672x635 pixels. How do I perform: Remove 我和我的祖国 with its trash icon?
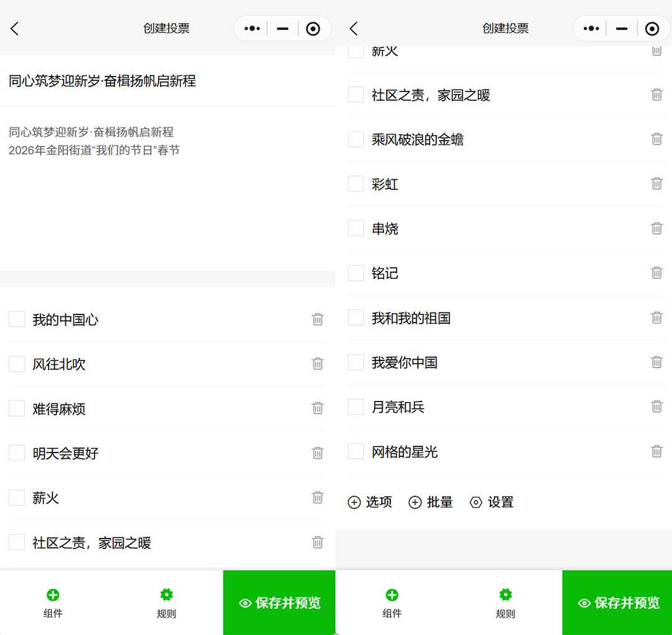[x=656, y=318]
